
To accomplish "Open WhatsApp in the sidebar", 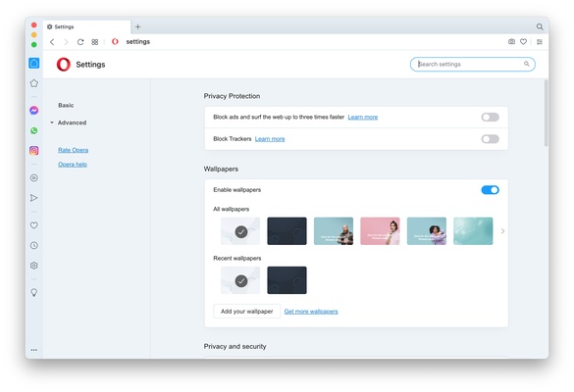I will click(x=34, y=130).
